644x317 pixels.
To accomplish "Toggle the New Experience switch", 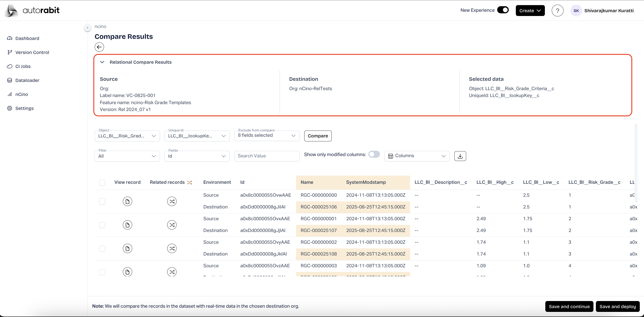I will (x=503, y=10).
